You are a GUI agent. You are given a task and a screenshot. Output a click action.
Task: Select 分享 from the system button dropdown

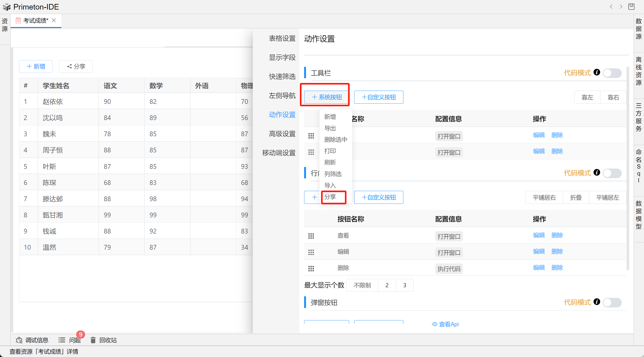tap(330, 197)
